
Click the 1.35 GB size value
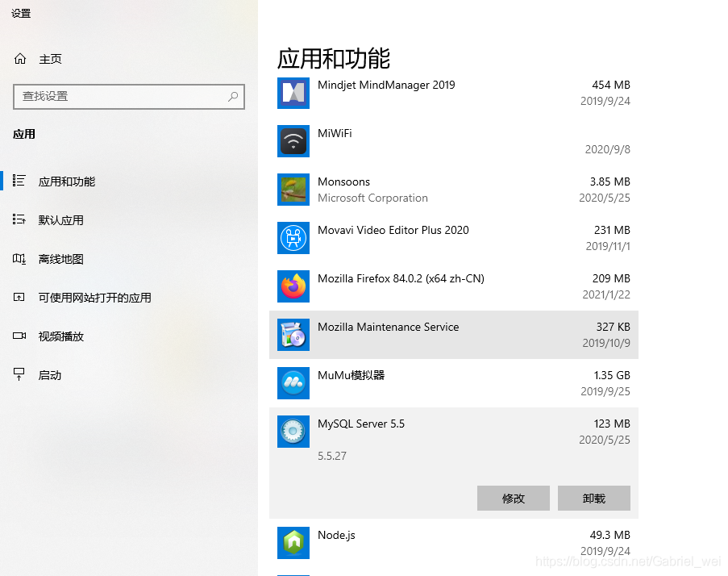(611, 375)
